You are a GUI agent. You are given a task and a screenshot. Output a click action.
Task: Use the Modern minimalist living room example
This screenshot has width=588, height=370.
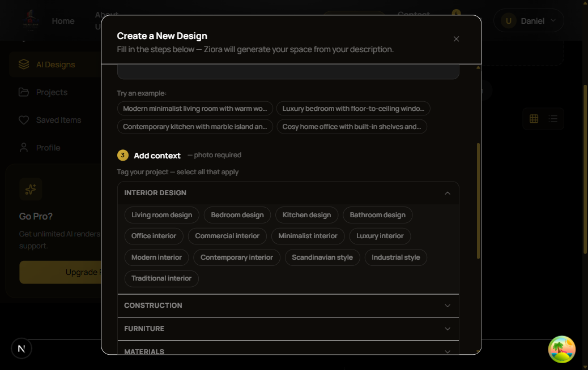pos(195,109)
